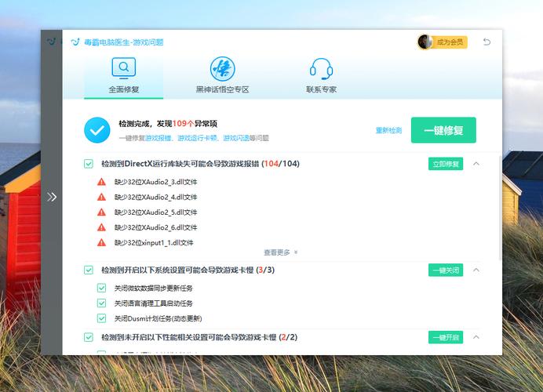Click the back arrow icon at top right
The image size is (543, 392).
(x=487, y=42)
